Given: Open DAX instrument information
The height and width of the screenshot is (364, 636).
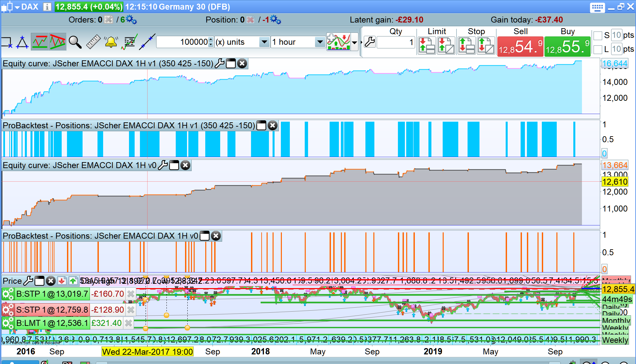Looking at the screenshot, I should (47, 7).
